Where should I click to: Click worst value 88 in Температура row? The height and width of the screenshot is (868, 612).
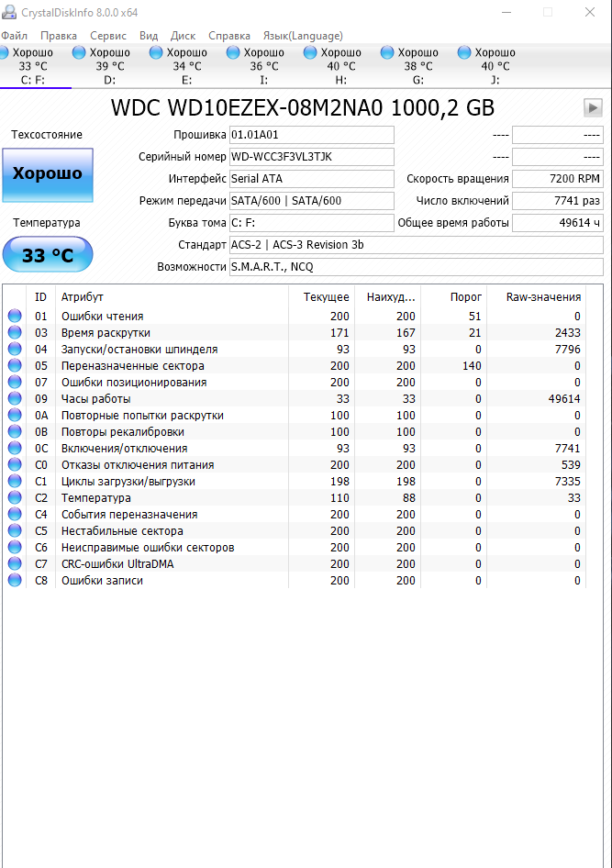pyautogui.click(x=409, y=497)
